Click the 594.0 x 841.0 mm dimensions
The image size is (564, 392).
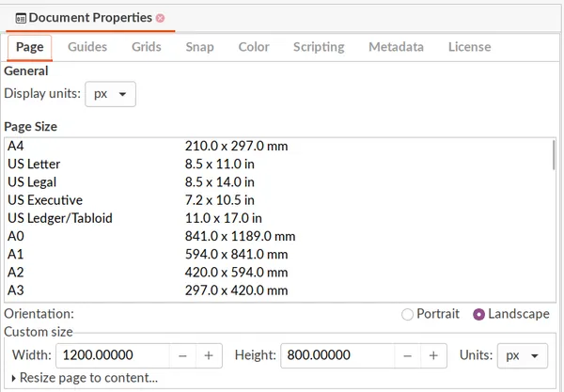236,254
